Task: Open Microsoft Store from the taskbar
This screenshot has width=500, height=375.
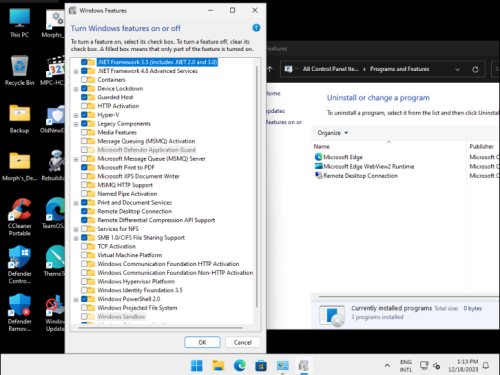Action: pyautogui.click(x=261, y=366)
